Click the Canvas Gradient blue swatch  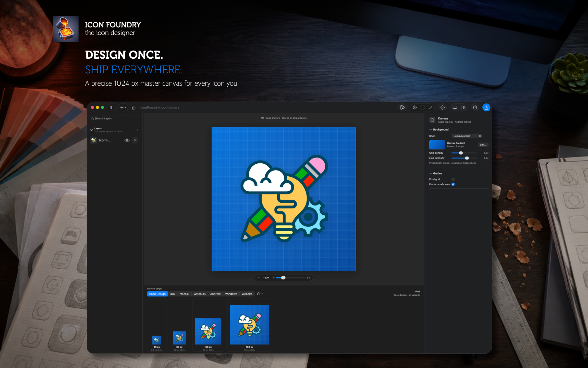(437, 145)
